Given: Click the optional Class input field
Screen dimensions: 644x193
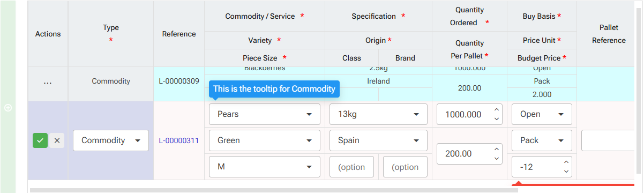Looking at the screenshot, I should pyautogui.click(x=351, y=167).
